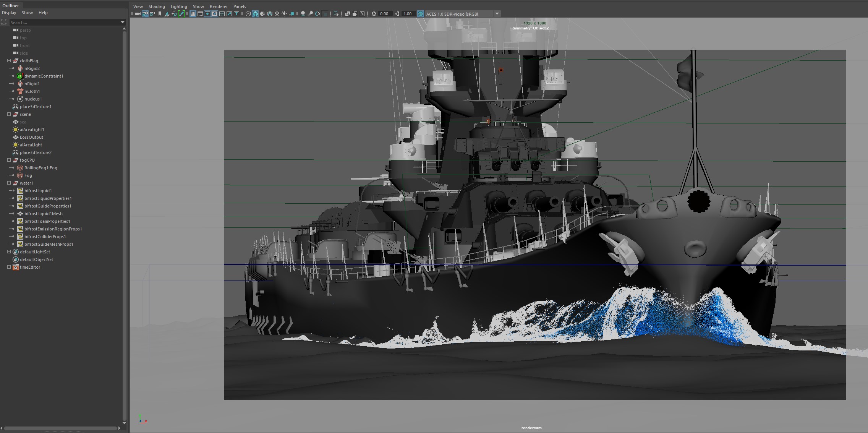868x433 pixels.
Task: Toggle the Wireframe shading cube icon
Action: (x=248, y=14)
